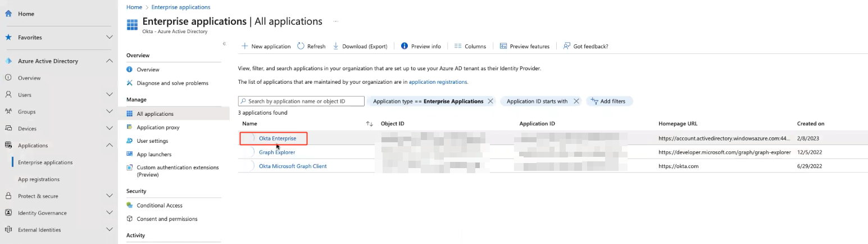Click the Conditional Access icon
Image resolution: width=868 pixels, height=244 pixels.
[x=130, y=205]
